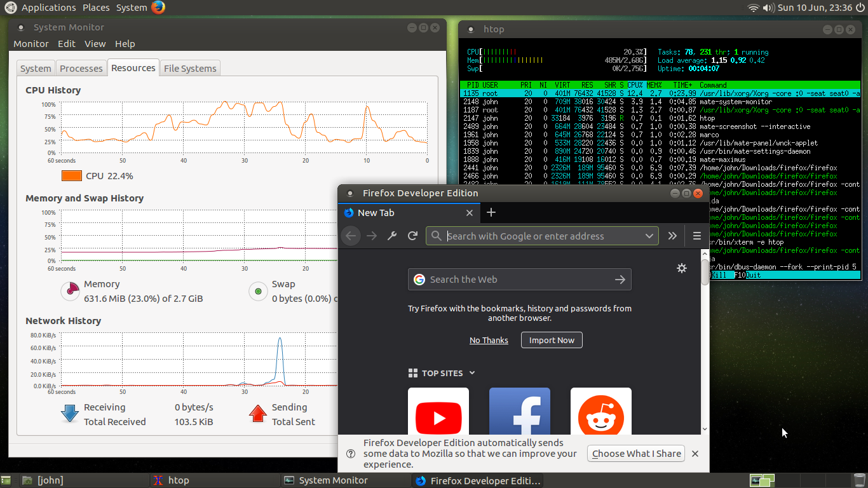Reload the page in Firefox
Image resolution: width=868 pixels, height=488 pixels.
412,236
